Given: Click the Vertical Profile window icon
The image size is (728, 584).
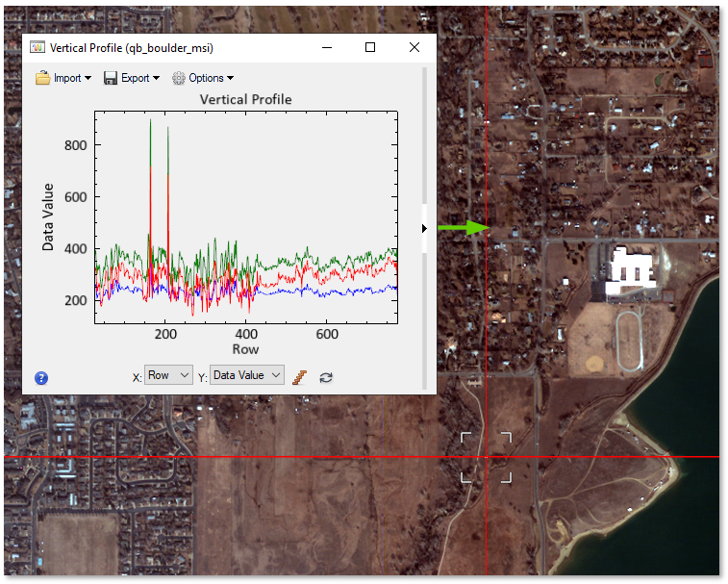Looking at the screenshot, I should [x=38, y=47].
